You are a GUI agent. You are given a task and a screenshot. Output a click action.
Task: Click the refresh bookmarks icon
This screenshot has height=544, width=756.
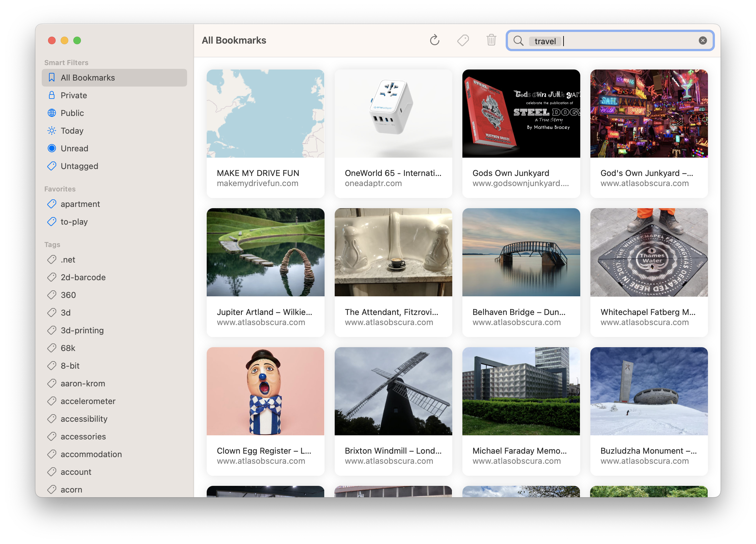pos(434,40)
